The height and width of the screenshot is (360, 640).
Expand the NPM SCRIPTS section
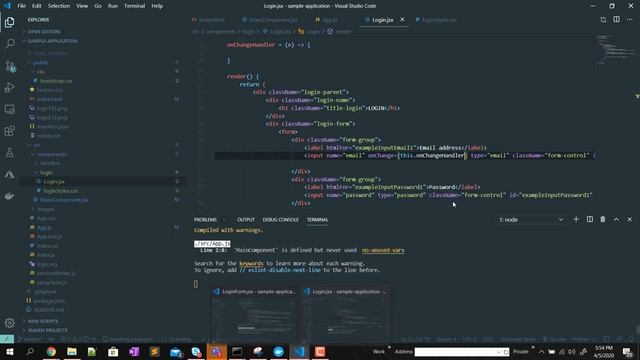click(x=43, y=321)
